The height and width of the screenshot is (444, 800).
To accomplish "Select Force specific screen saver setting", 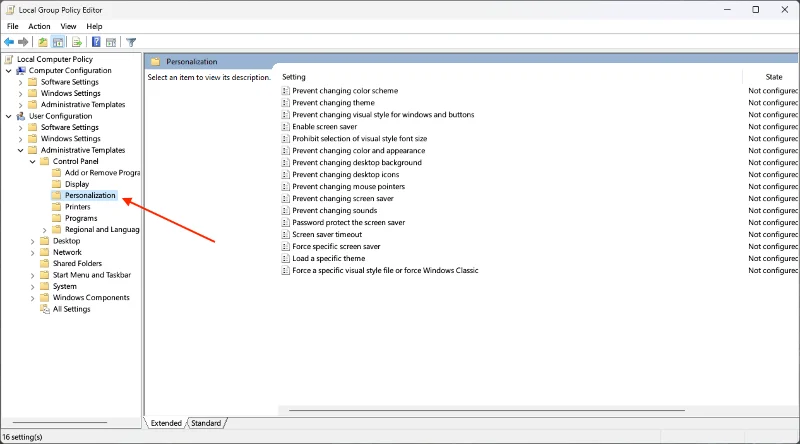I will coord(336,246).
